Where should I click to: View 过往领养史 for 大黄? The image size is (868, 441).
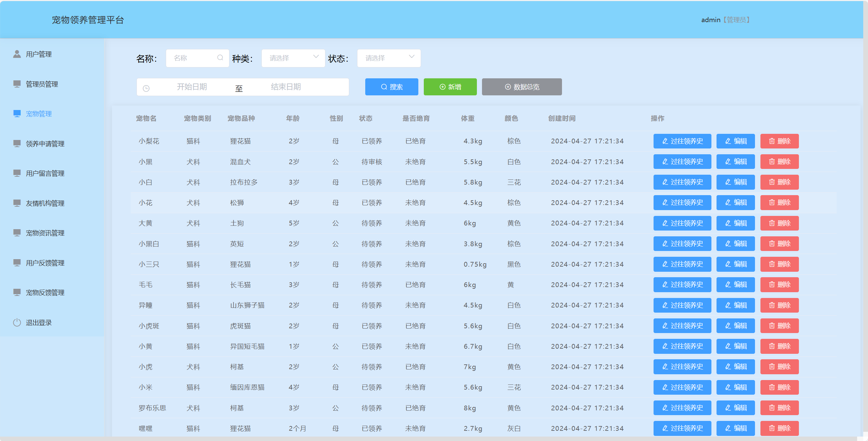[x=682, y=223]
